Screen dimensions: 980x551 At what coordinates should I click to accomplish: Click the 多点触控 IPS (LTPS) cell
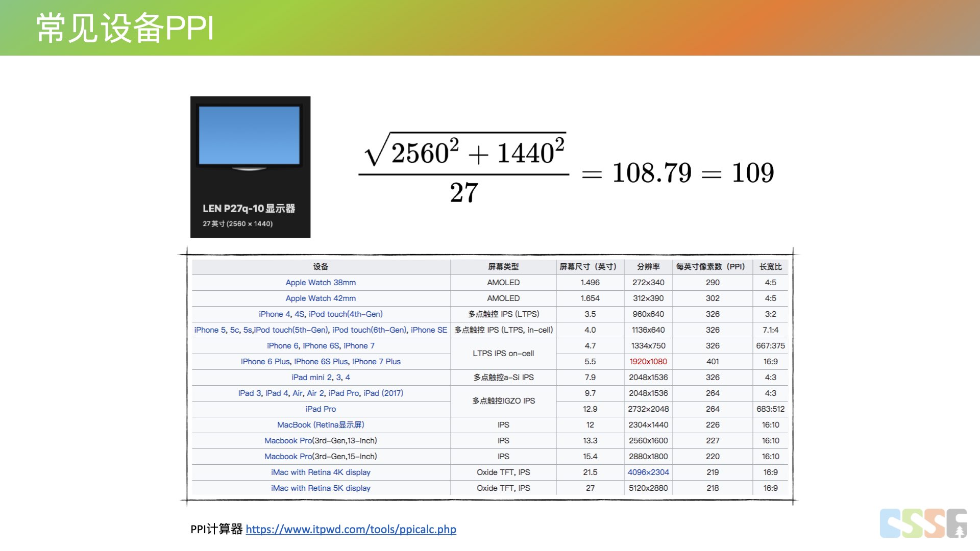tap(503, 314)
